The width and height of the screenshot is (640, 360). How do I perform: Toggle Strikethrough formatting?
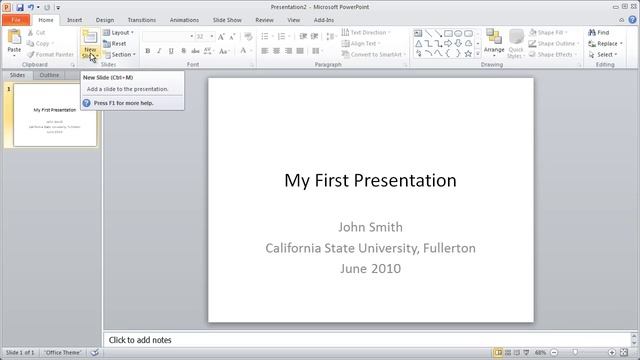pyautogui.click(x=196, y=51)
